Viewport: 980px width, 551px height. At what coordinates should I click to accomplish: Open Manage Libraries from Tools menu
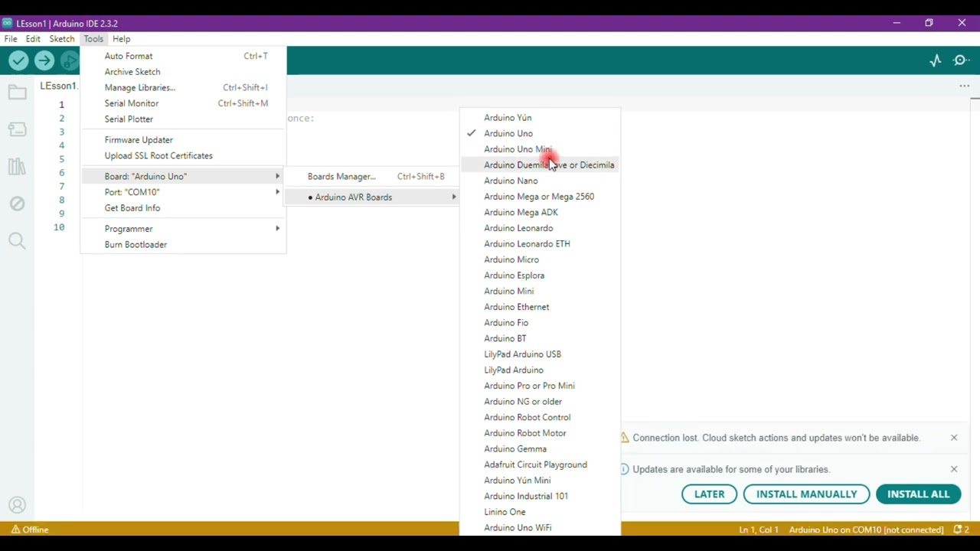coord(183,87)
